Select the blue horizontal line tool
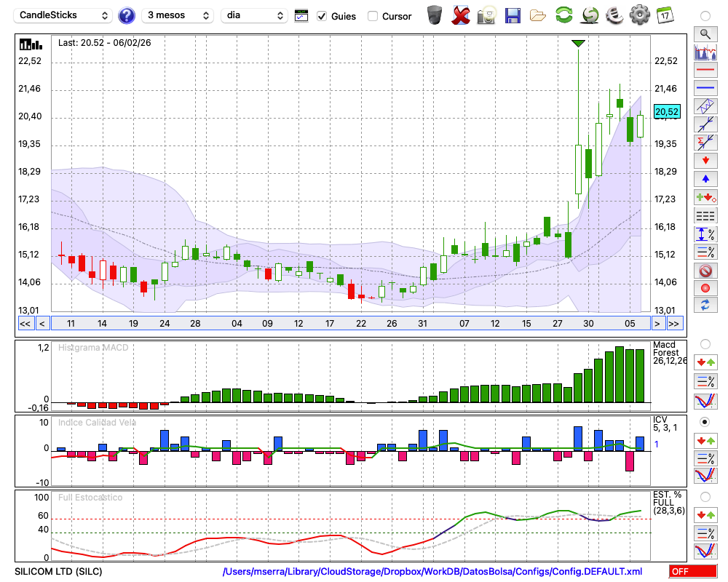Viewport: 728px width, 582px height. (x=705, y=88)
